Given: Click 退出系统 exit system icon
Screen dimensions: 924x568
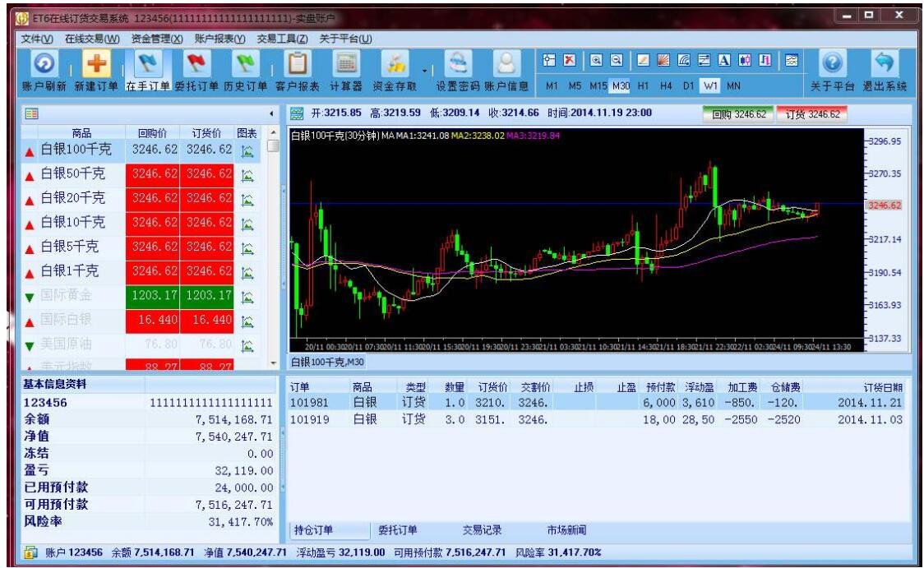Looking at the screenshot, I should [x=884, y=63].
